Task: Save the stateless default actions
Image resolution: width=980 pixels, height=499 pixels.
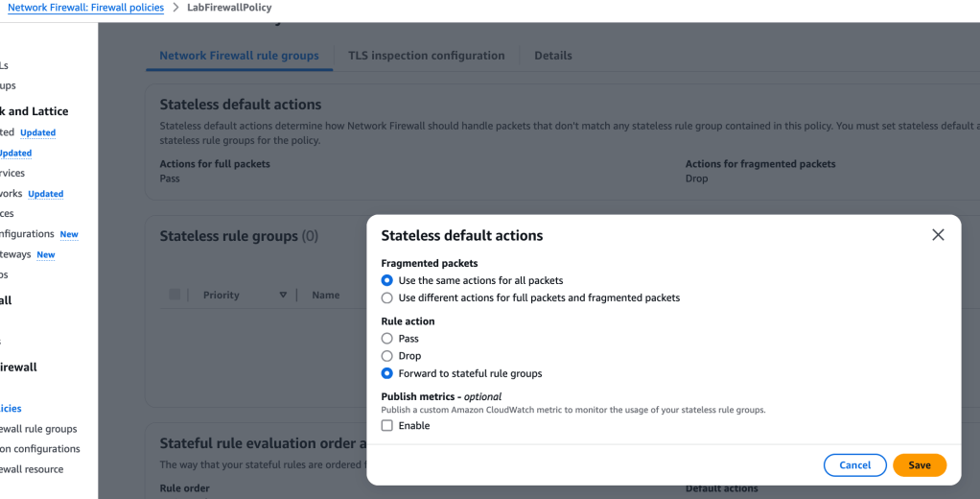Action: (919, 465)
